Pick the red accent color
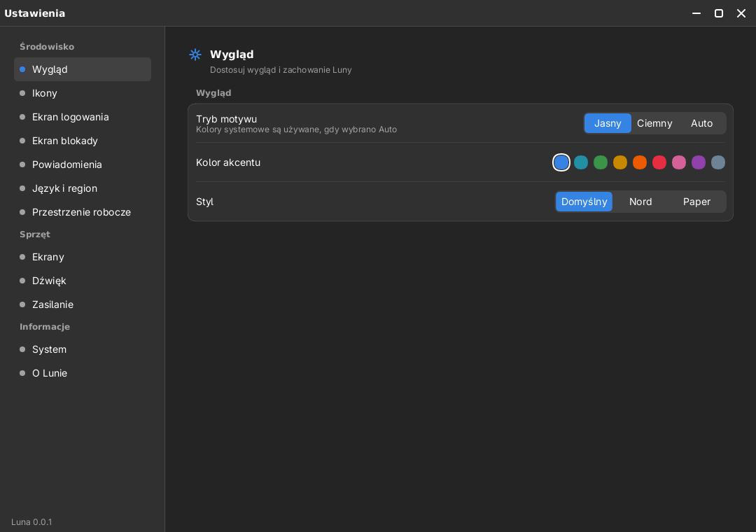This screenshot has width=756, height=532. click(659, 162)
